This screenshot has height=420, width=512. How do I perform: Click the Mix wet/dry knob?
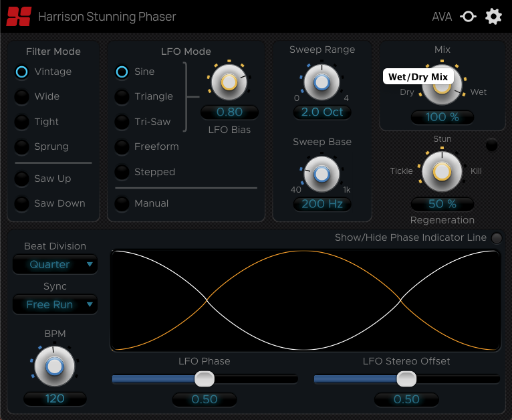[442, 86]
